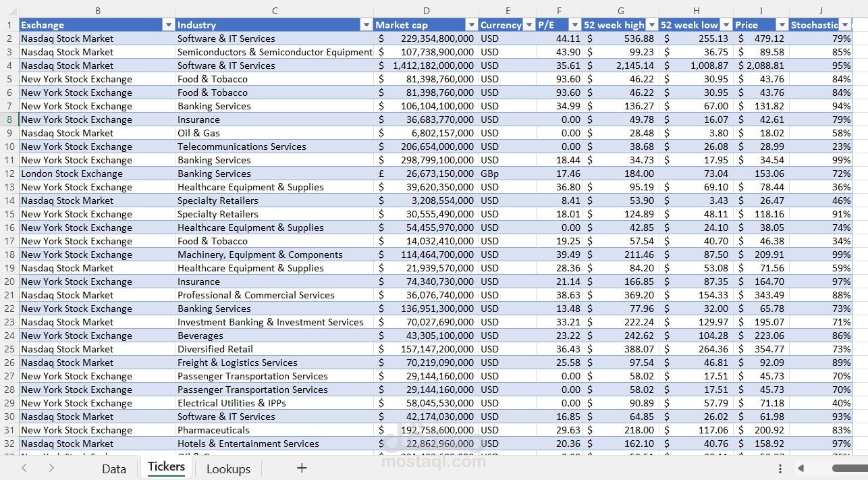868x480 pixels.
Task: Click the scroll-left arrow beside the horizontal scrollbar
Action: point(799,468)
